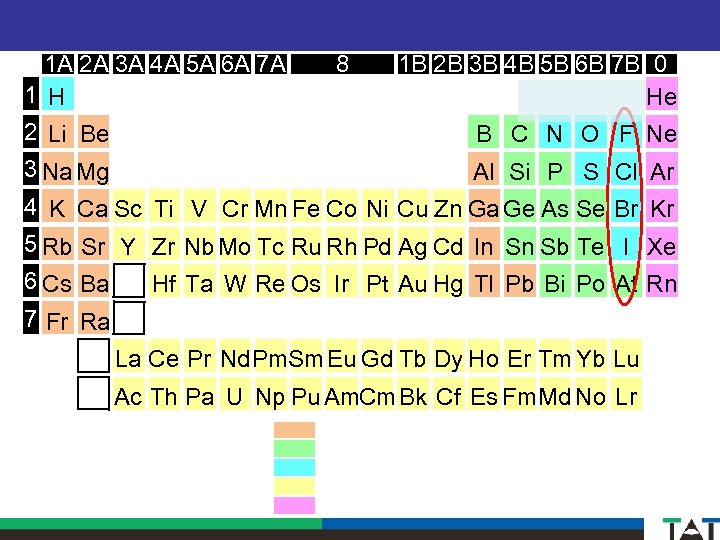The width and height of the screenshot is (720, 540).
Task: Click the Ne neon cell
Action: (662, 132)
